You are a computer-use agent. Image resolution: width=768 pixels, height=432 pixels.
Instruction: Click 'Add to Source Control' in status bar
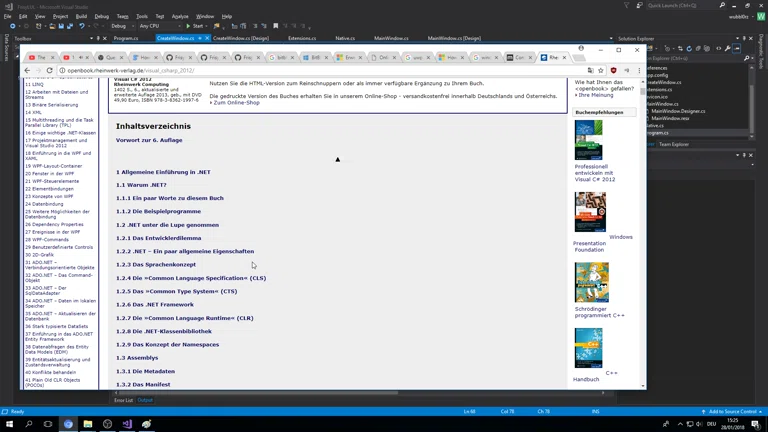click(732, 412)
